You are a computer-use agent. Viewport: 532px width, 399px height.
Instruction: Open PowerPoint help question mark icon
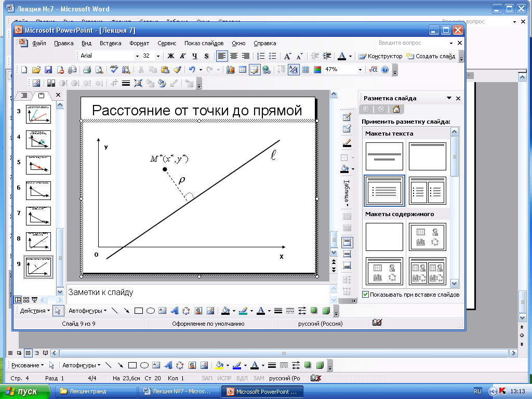pyautogui.click(x=385, y=70)
